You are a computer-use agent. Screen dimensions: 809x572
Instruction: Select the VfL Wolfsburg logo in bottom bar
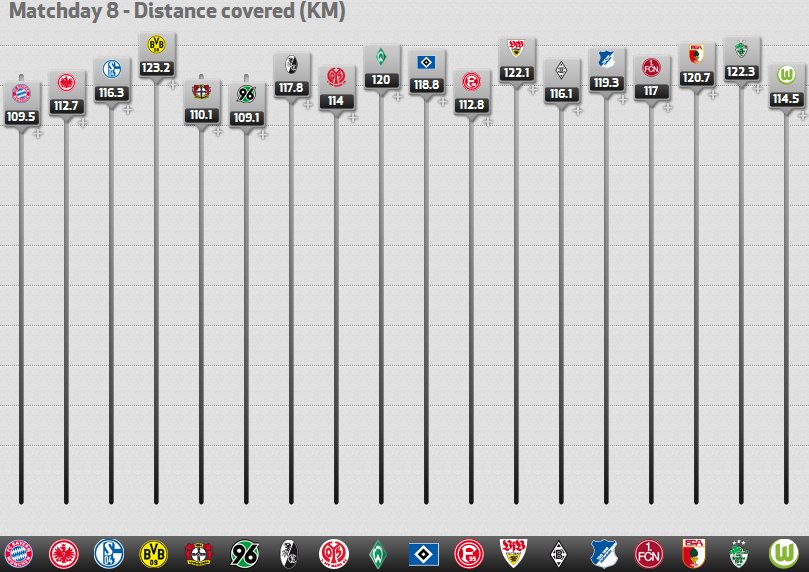click(x=784, y=553)
